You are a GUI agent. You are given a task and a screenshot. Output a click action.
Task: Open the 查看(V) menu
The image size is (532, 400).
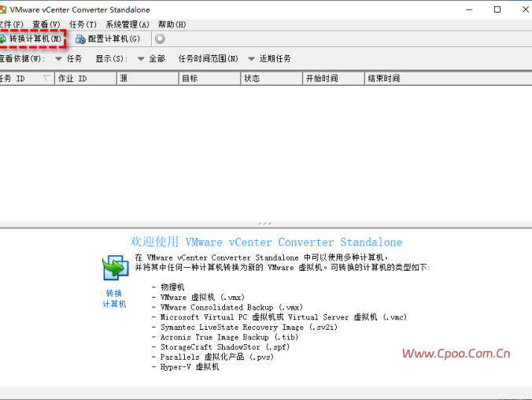46,24
